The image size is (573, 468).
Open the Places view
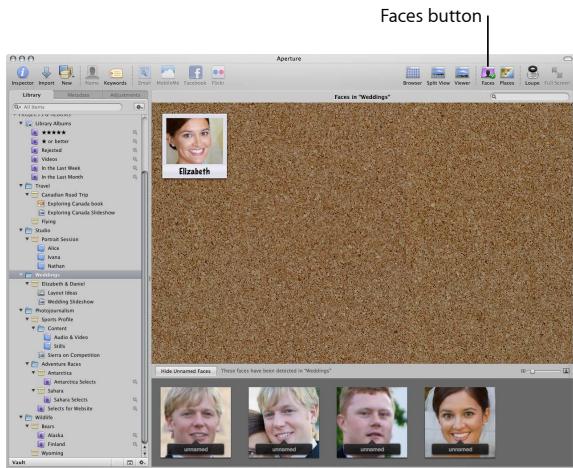[507, 76]
